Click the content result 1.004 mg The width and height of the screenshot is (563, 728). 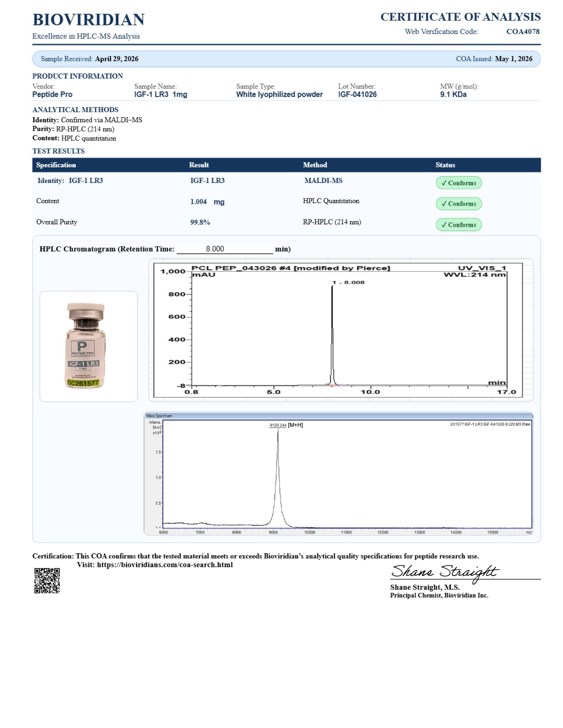(207, 202)
